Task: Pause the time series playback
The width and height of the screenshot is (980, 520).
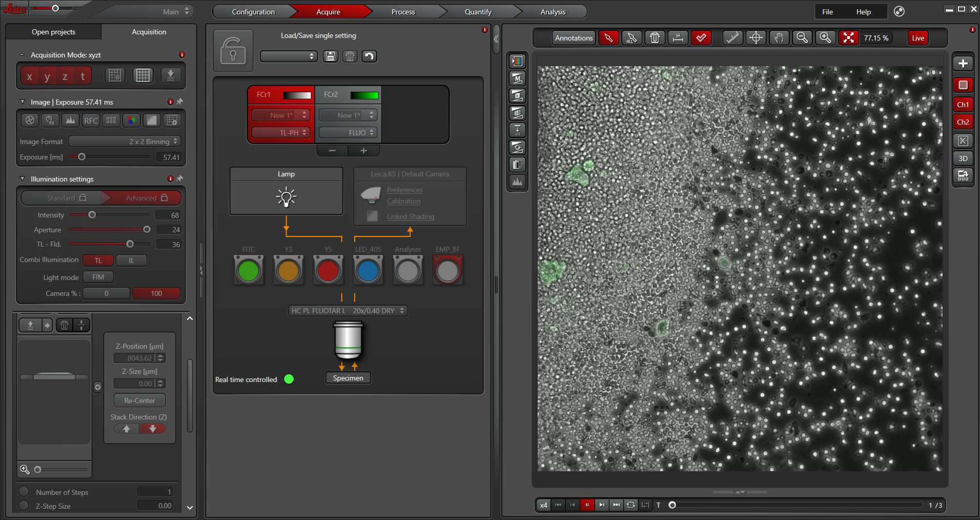Action: [587, 505]
